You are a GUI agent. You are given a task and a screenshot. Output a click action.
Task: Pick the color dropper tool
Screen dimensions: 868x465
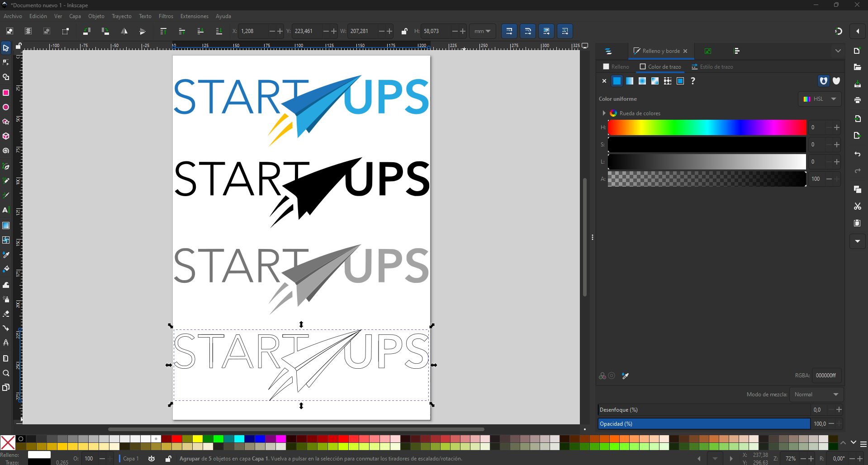coord(6,254)
